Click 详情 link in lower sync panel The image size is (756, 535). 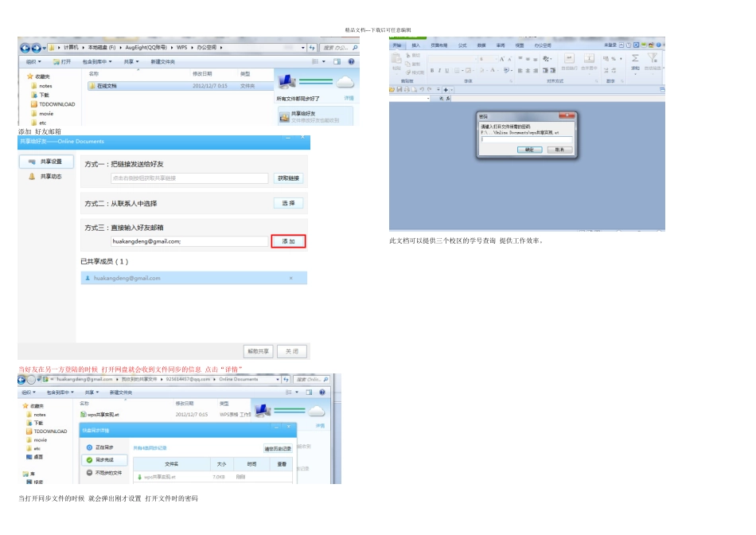coord(320,425)
